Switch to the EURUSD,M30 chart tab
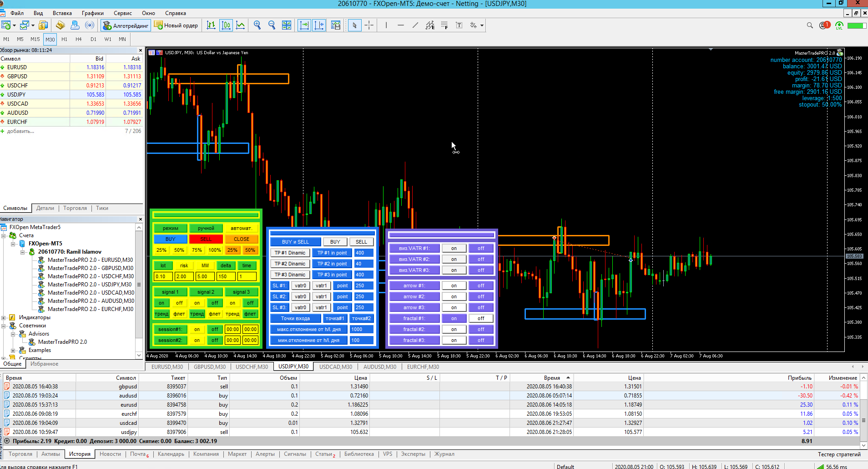 (x=167, y=367)
